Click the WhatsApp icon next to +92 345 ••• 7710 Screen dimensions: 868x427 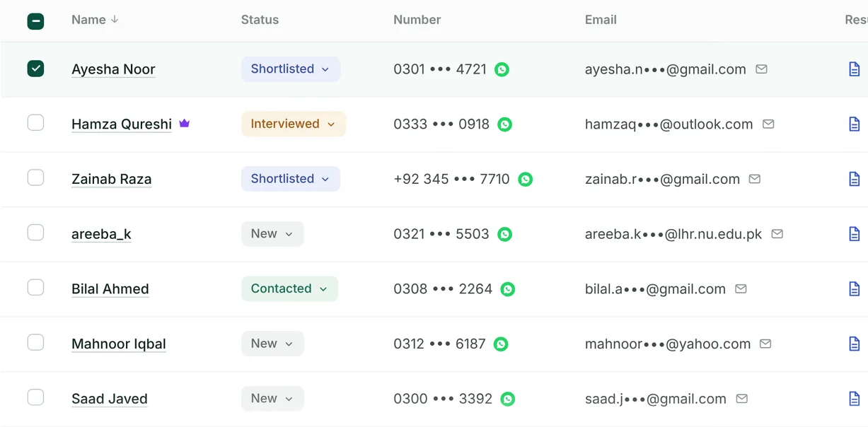525,180
